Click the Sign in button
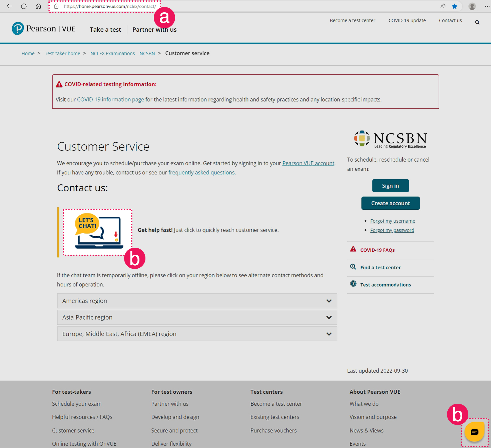 pyautogui.click(x=391, y=186)
